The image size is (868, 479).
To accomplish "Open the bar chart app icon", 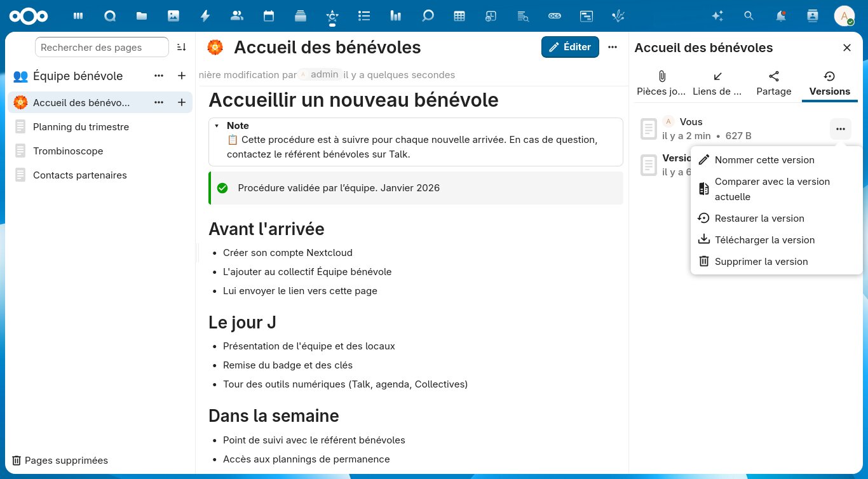I will 396,16.
